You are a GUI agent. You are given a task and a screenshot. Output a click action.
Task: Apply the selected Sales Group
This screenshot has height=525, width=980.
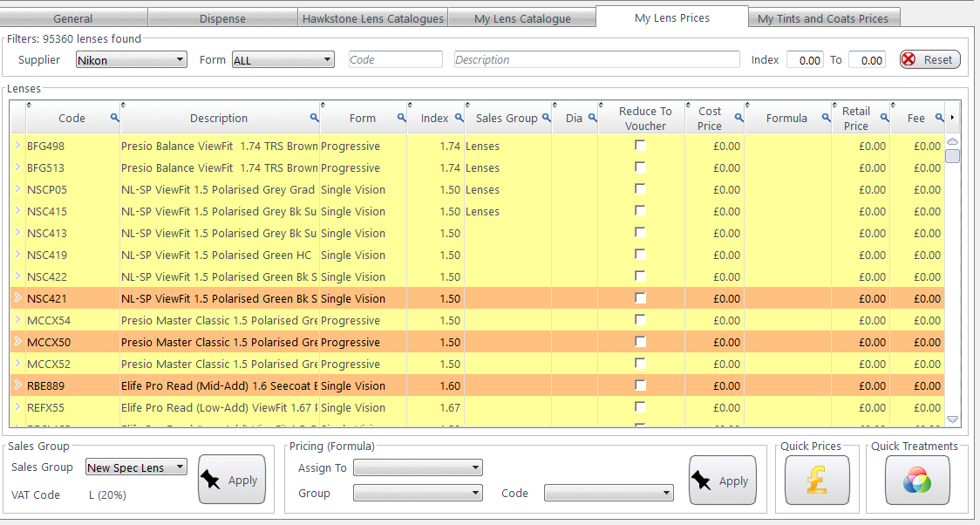232,480
